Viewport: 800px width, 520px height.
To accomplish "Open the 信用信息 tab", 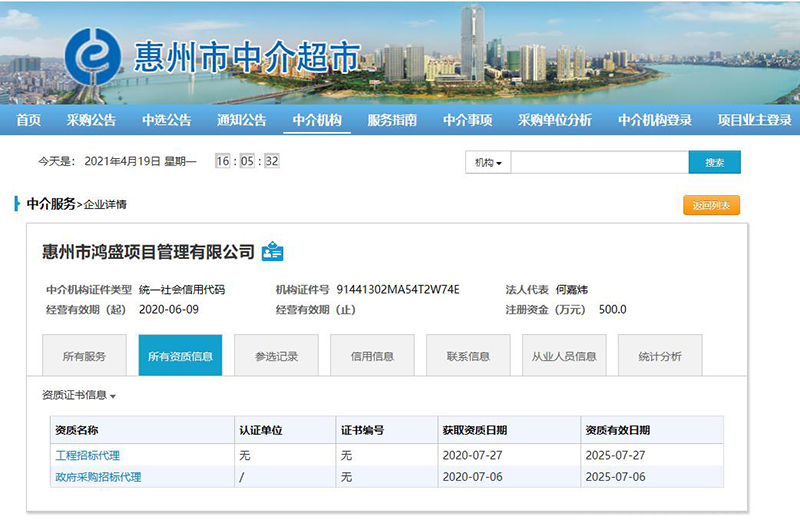I will point(372,356).
